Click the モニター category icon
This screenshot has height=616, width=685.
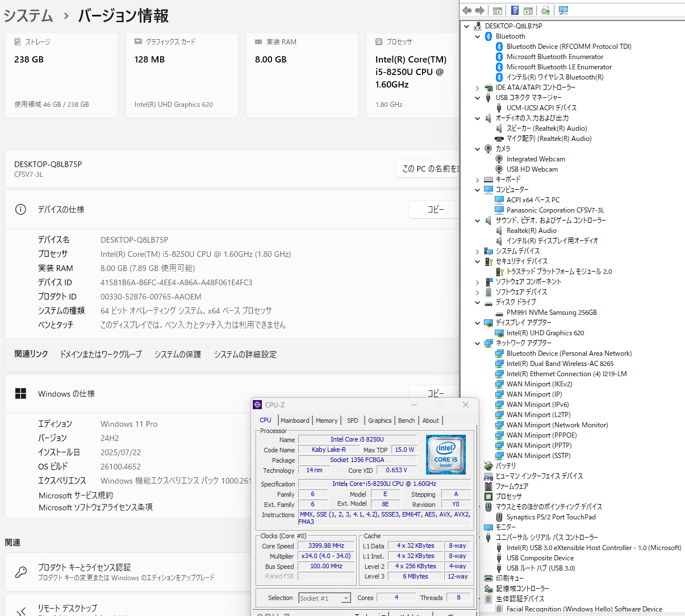pyautogui.click(x=488, y=527)
